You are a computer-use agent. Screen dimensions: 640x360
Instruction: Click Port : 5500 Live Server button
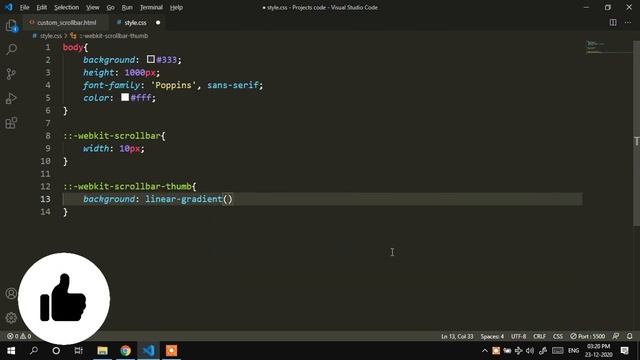click(587, 336)
